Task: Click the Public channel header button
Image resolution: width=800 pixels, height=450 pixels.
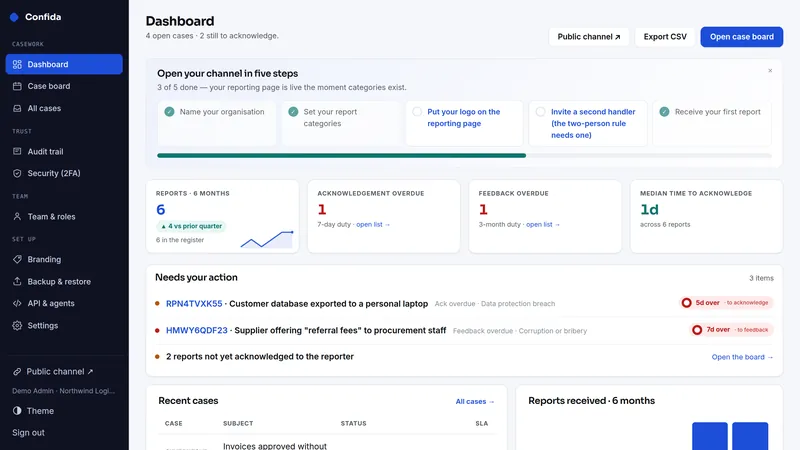Action: tap(589, 37)
